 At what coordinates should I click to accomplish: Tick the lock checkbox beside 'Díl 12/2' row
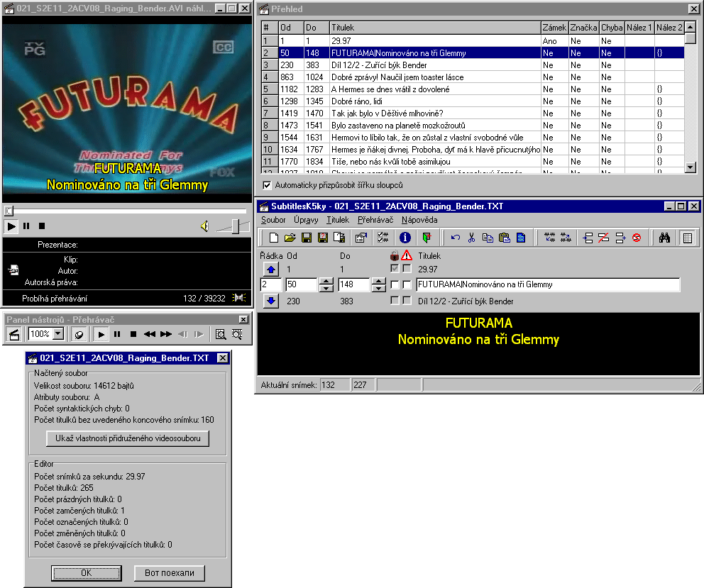tap(395, 300)
